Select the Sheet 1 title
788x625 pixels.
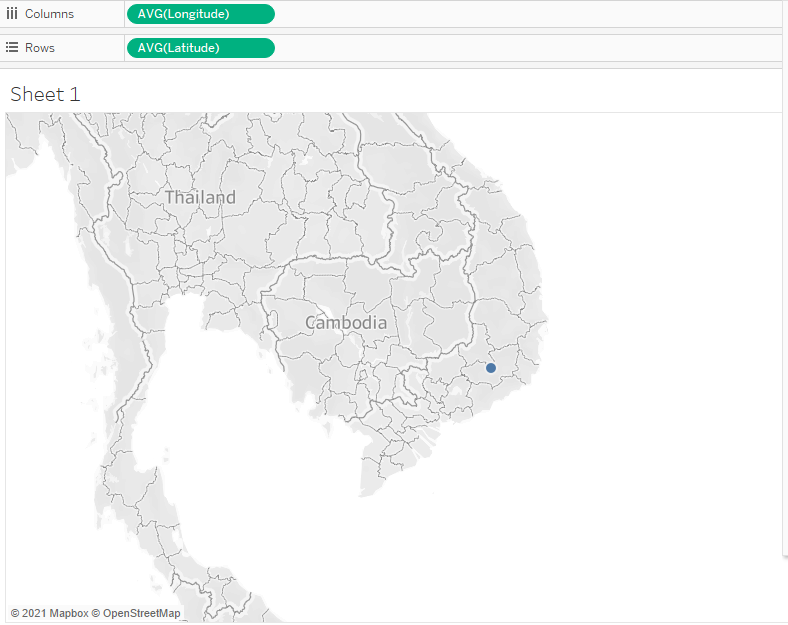(45, 94)
